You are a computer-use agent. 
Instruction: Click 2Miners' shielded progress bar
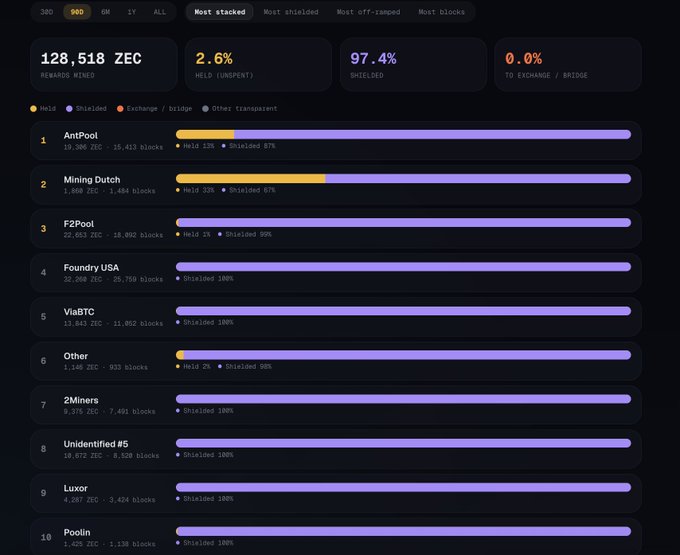[x=404, y=399]
